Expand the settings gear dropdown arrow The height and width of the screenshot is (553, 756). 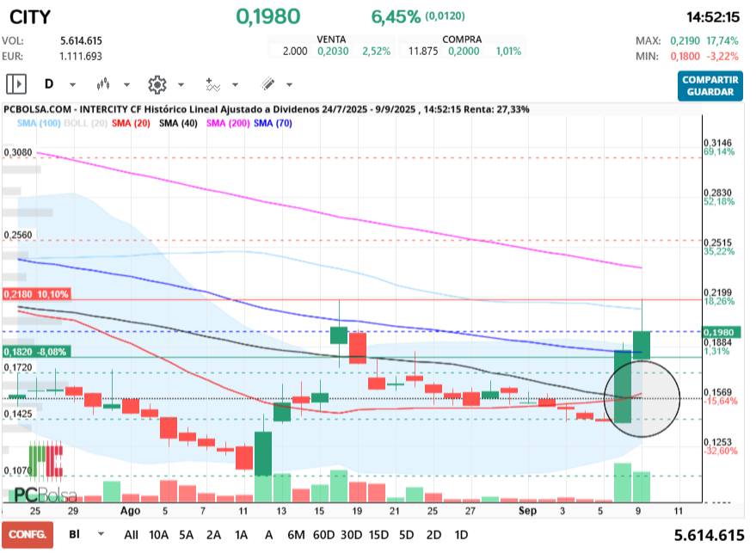coord(181,85)
